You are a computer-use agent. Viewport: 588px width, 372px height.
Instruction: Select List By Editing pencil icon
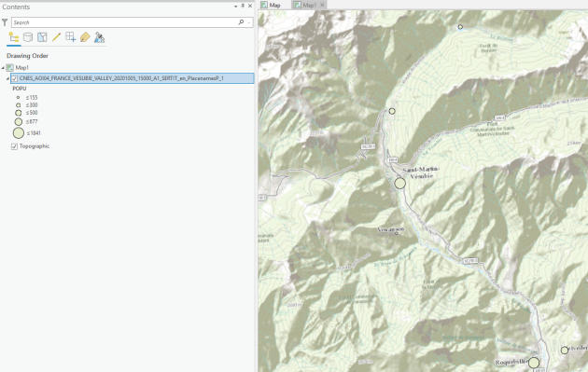click(x=56, y=37)
